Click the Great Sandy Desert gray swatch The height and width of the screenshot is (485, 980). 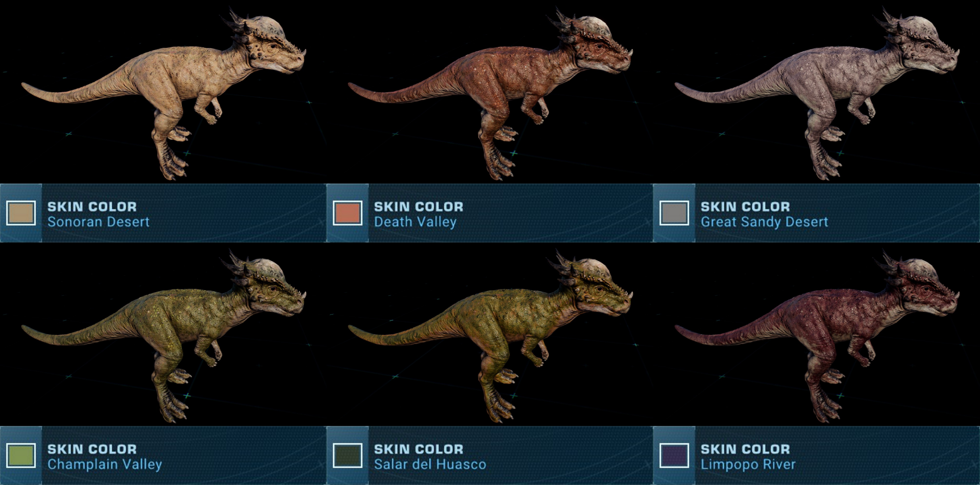tap(674, 213)
